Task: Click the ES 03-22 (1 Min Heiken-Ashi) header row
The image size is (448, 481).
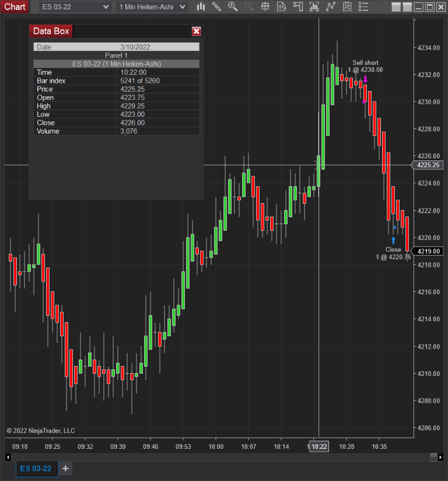Action: pos(117,64)
